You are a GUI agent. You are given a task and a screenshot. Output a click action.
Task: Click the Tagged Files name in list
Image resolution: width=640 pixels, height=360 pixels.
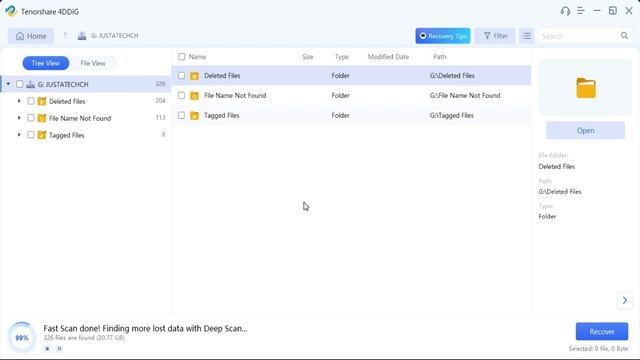222,116
